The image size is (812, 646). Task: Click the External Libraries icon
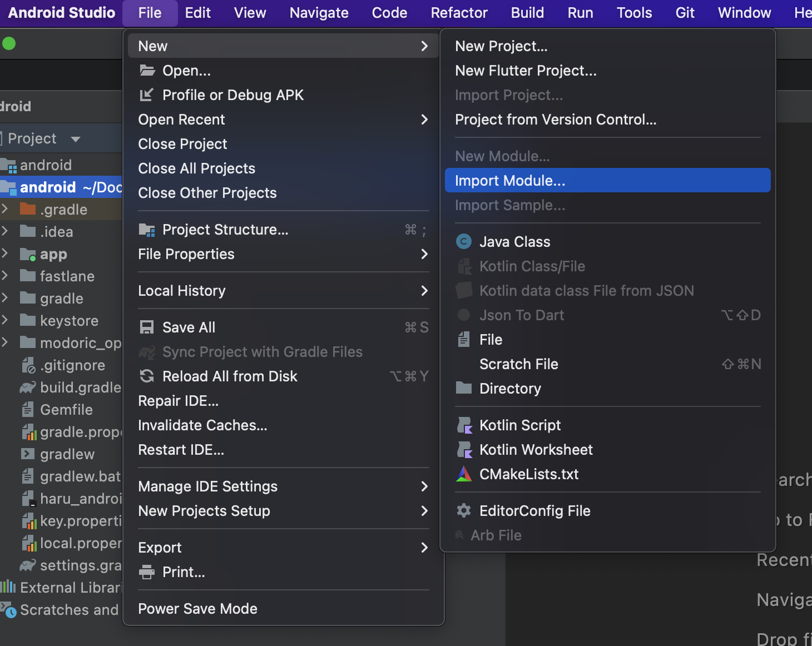tap(8, 586)
